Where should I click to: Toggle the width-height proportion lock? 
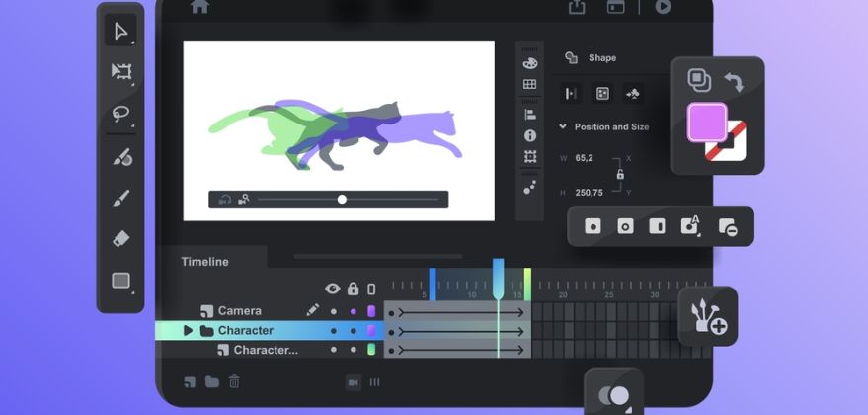[620, 174]
